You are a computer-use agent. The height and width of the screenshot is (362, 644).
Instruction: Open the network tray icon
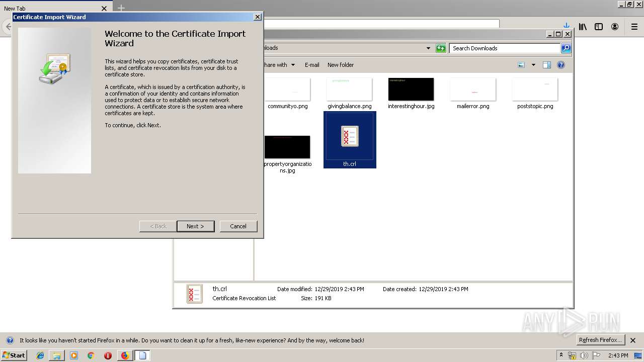coord(572,355)
